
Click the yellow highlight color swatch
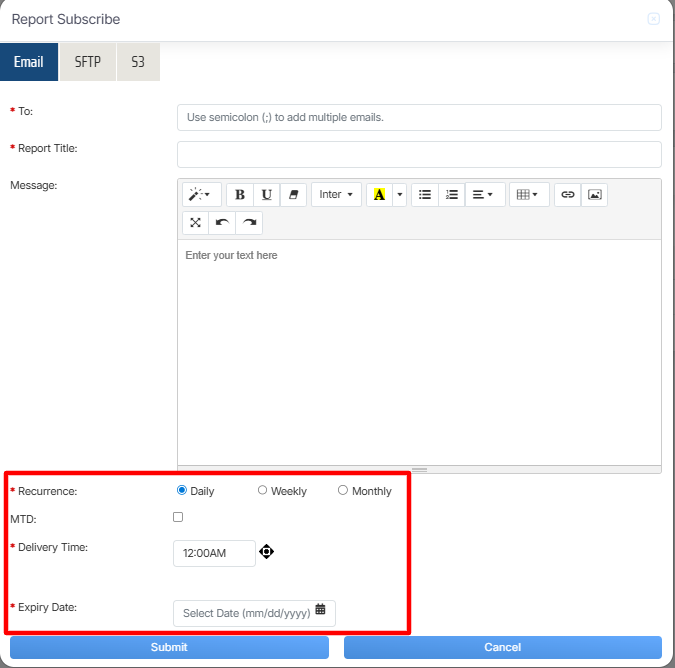pos(379,195)
